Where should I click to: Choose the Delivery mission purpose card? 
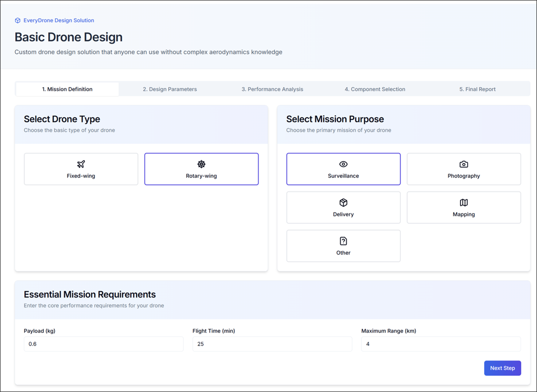coord(343,208)
